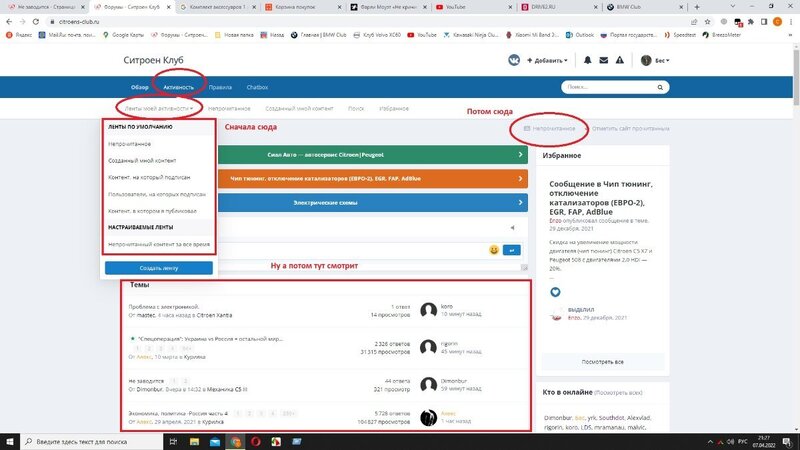Screen dimensions: 800x450
Task: Click the chatbox collapse speaker icon
Action: coord(513,228)
